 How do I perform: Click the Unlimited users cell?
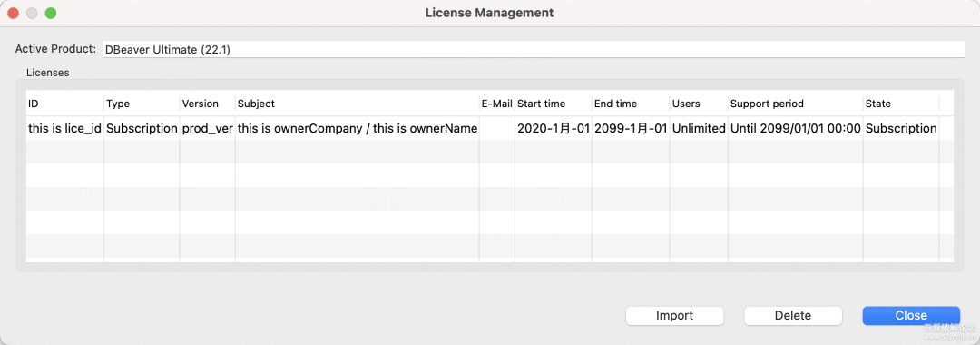699,128
